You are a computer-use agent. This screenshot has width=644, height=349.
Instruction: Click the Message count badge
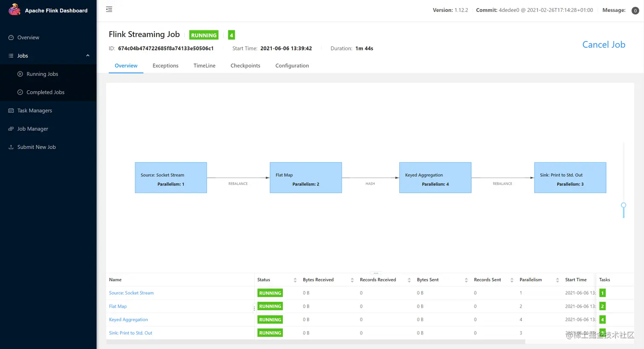(x=635, y=11)
